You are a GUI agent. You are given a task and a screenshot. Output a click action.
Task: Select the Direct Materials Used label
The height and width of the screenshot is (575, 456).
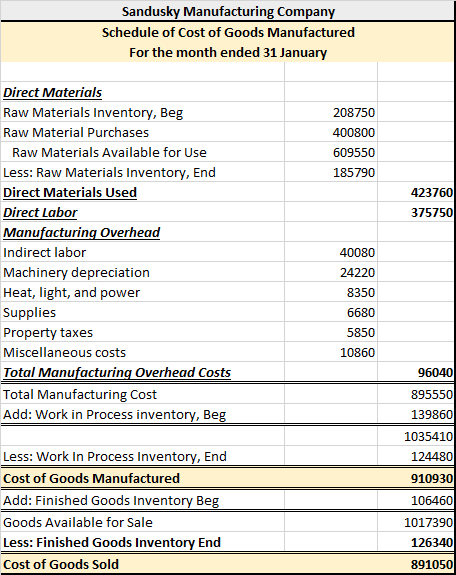pos(70,192)
